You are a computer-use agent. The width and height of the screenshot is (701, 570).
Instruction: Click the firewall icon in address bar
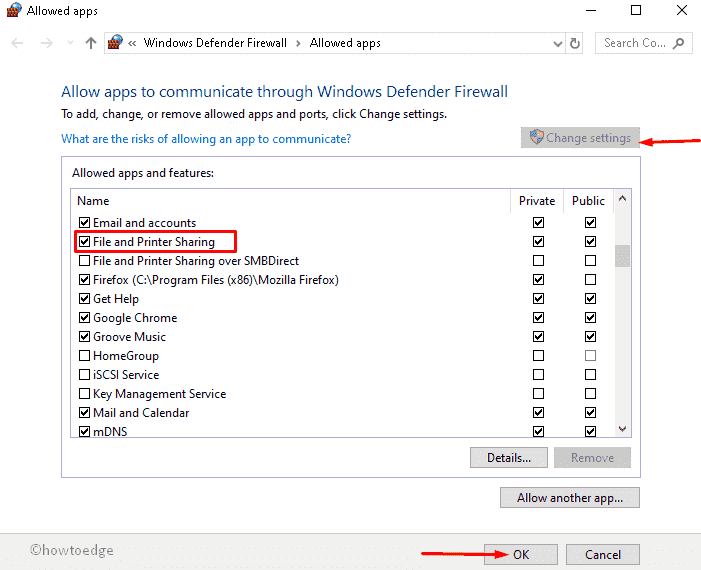pyautogui.click(x=116, y=43)
